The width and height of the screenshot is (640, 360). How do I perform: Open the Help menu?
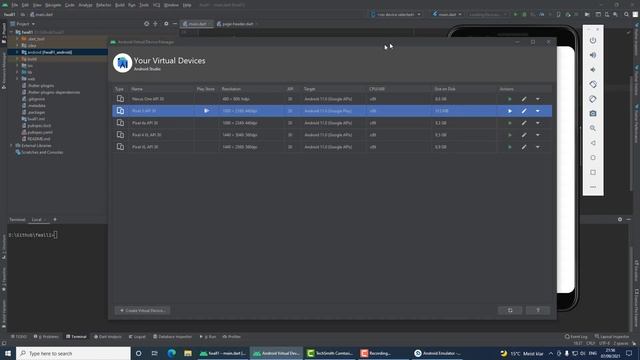(x=187, y=5)
